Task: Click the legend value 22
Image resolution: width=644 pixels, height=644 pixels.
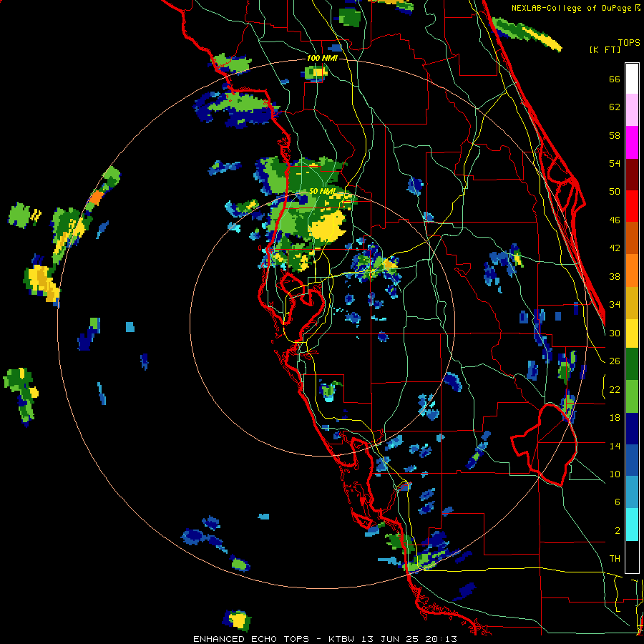Action: 615,389
